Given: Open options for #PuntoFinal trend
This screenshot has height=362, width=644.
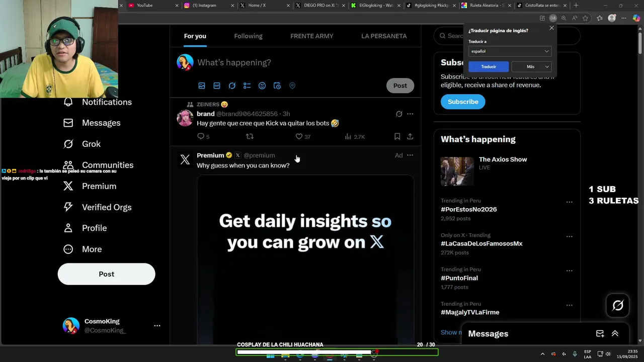Looking at the screenshot, I should (570, 271).
